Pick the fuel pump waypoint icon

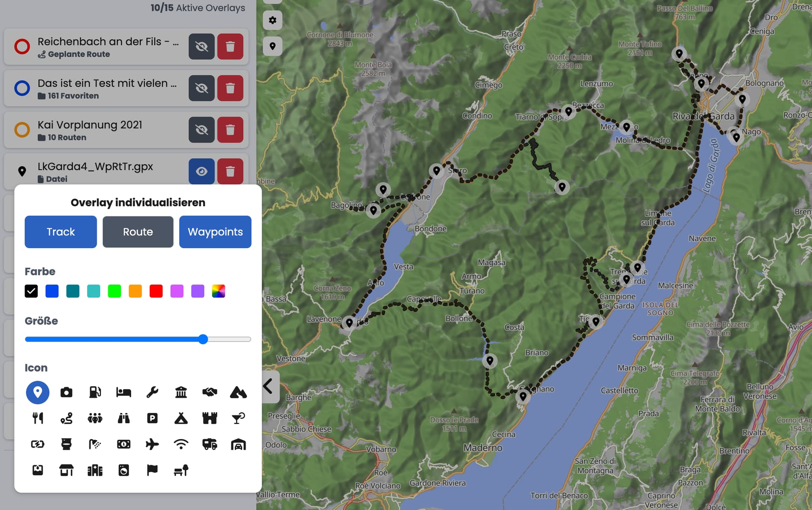(x=95, y=392)
